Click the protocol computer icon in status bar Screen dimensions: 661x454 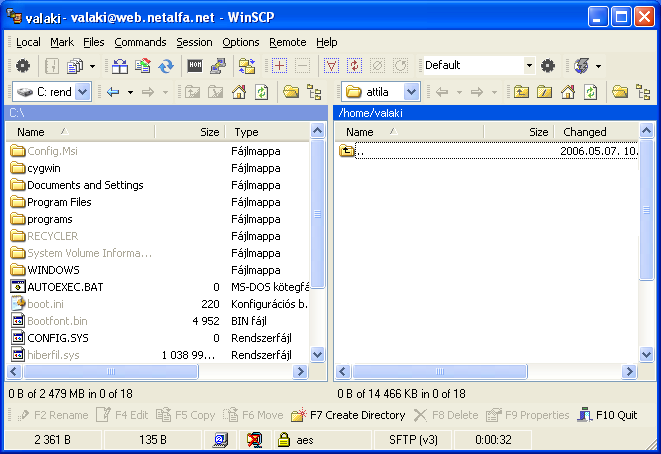[x=220, y=440]
